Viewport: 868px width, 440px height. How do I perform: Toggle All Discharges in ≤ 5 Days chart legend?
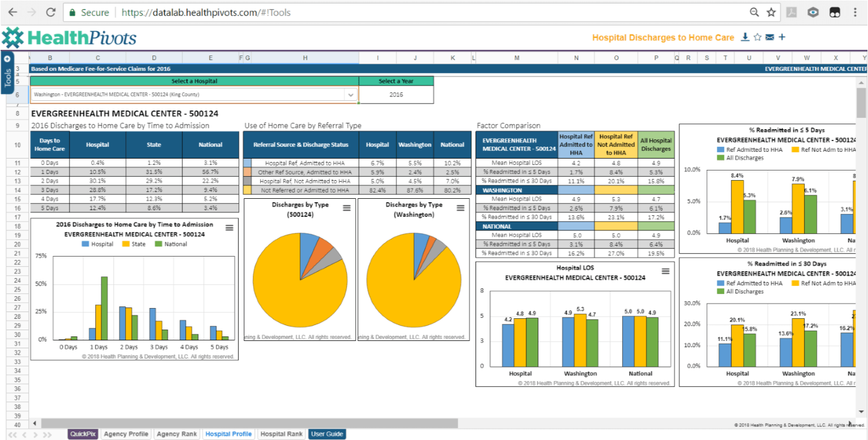pos(741,158)
